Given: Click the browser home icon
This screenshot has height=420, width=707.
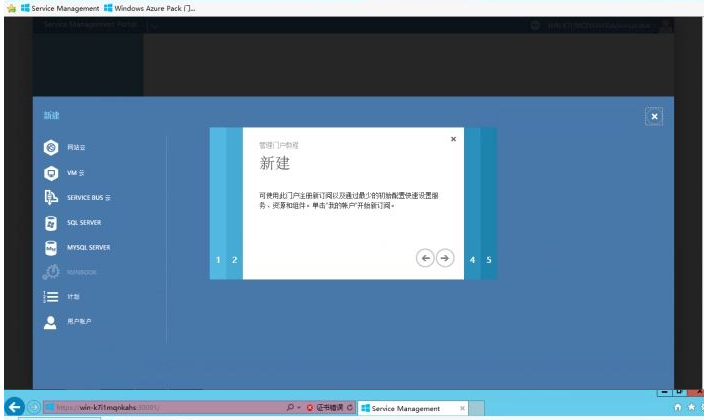Looking at the screenshot, I should [678, 407].
